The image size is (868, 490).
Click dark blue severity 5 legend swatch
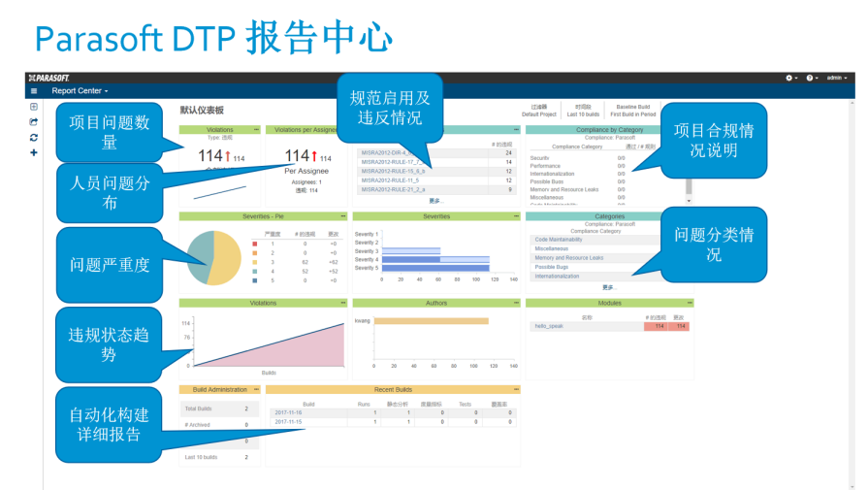click(x=255, y=280)
